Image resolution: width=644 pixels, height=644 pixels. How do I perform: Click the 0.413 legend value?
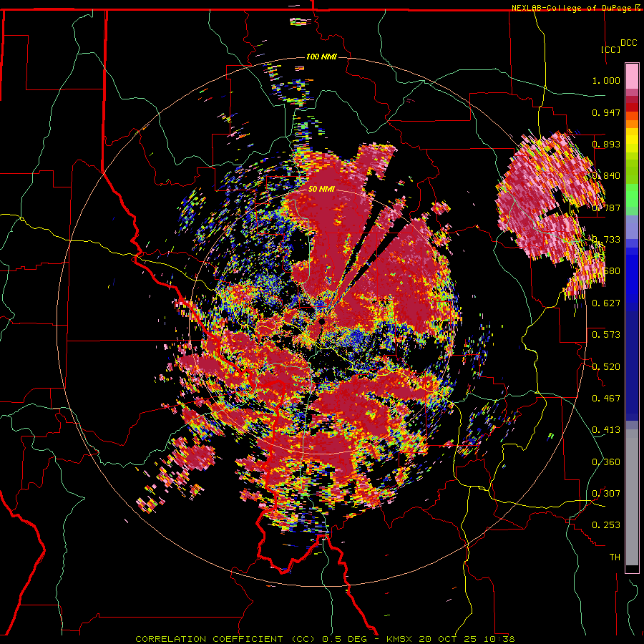pyautogui.click(x=606, y=430)
